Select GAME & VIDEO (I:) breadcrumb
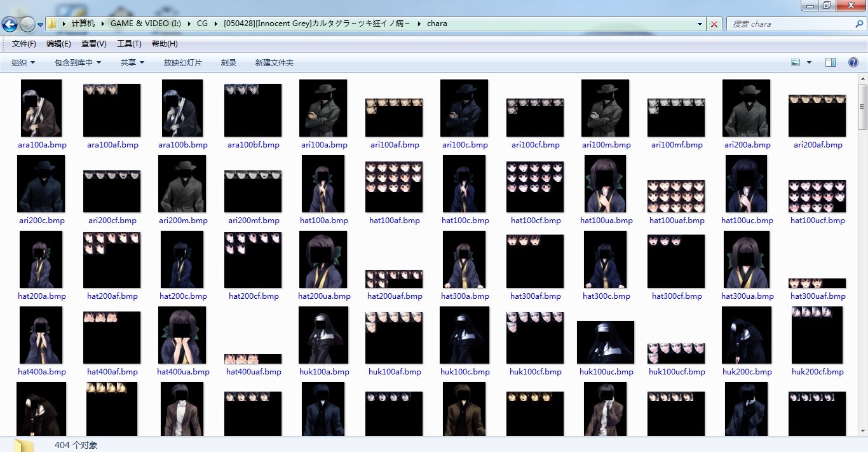The height and width of the screenshot is (452, 868). 146,24
